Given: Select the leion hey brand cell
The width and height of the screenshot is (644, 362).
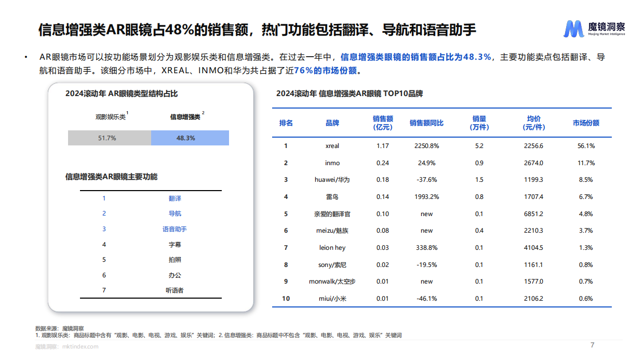Looking at the screenshot, I should click(x=332, y=248).
